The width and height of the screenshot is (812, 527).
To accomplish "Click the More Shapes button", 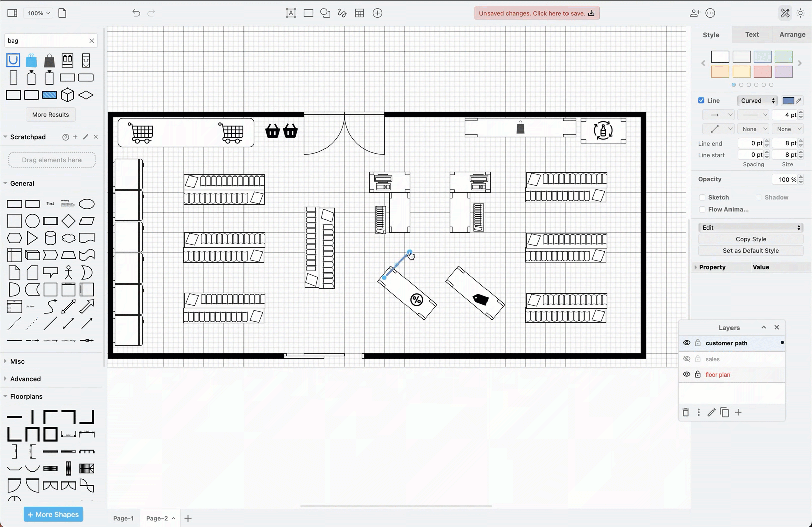I will click(53, 514).
